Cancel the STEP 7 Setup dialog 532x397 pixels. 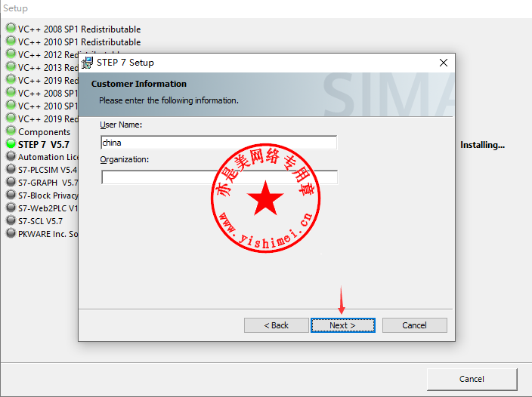click(414, 325)
